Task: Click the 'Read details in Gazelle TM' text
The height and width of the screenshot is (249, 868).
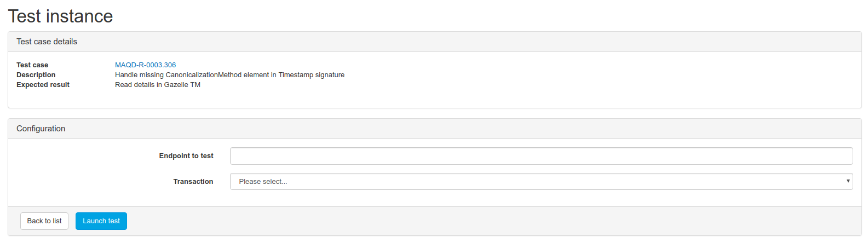Action: (158, 85)
